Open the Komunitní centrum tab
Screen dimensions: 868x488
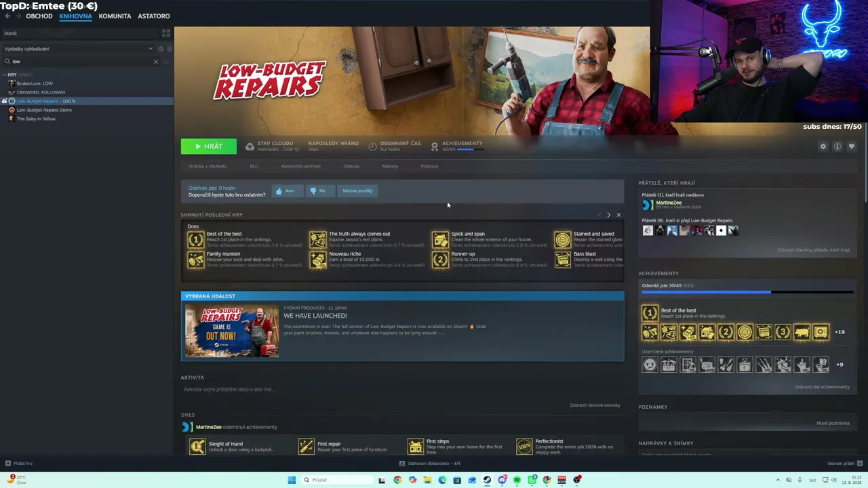pos(300,166)
